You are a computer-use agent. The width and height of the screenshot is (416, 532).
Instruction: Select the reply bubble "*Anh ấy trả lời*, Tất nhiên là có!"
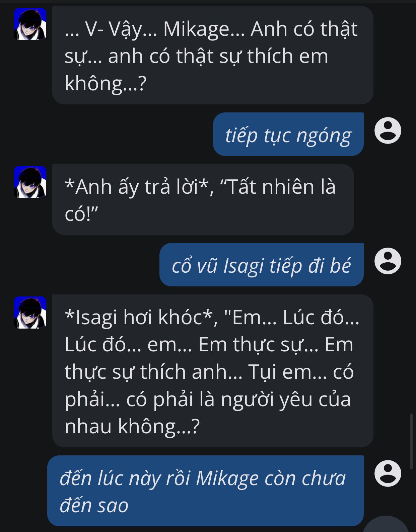pos(203,199)
